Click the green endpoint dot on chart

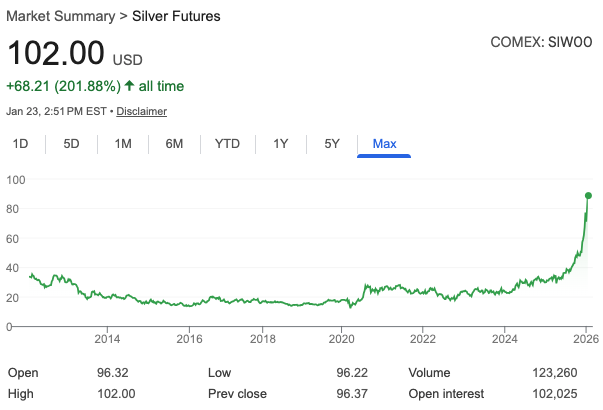588,195
